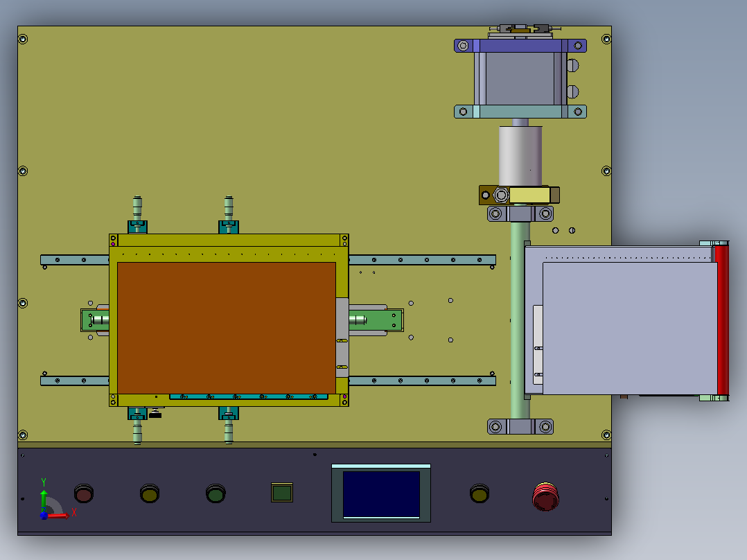
Task: Select the lower grey bearing block on shaft
Action: (520, 426)
